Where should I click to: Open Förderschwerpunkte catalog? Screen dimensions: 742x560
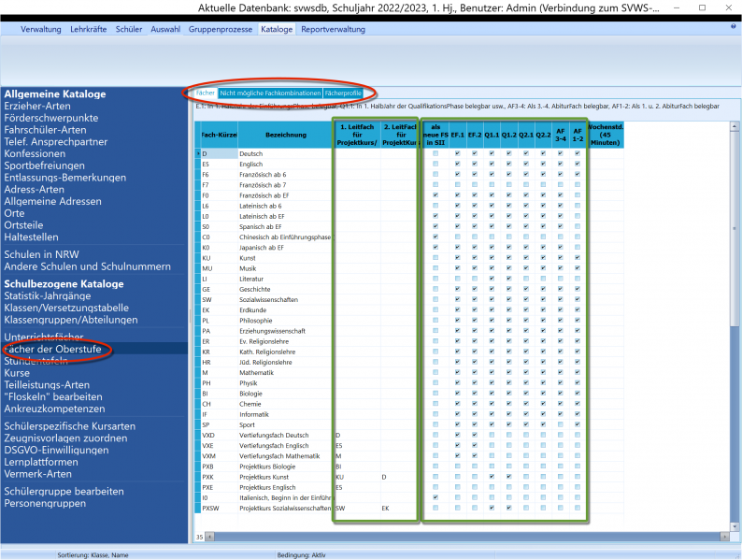[51, 118]
